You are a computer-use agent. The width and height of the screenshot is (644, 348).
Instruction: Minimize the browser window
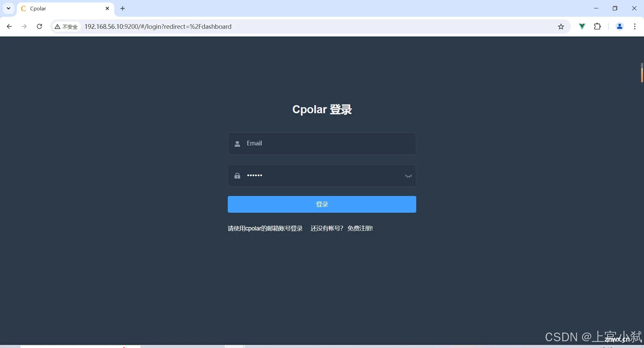pos(596,8)
